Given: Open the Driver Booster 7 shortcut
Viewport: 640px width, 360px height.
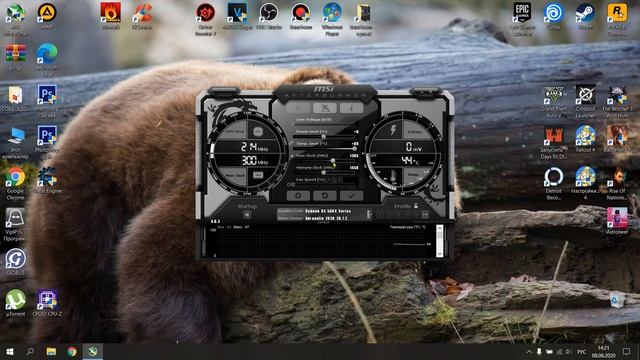Looking at the screenshot, I should coord(205,13).
